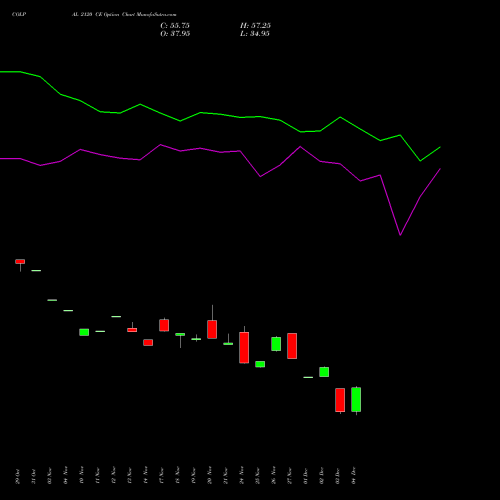Viewport: 500px width, 500px height.
Task: Select the red candlestick on 27 Nov
Action: tap(292, 346)
